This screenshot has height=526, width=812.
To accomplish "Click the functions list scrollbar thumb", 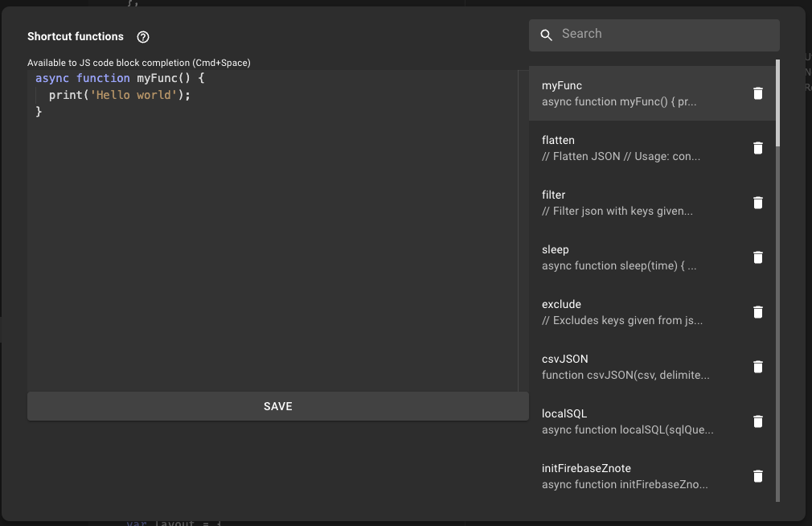I will click(777, 103).
